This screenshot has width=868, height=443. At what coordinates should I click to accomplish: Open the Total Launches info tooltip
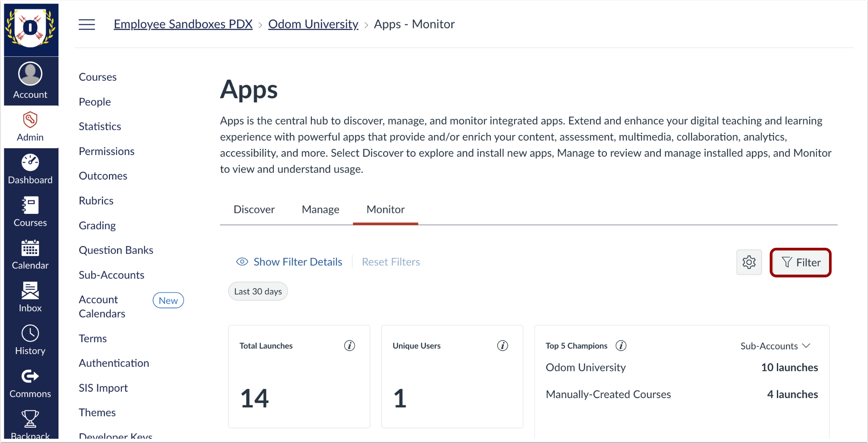click(x=349, y=346)
